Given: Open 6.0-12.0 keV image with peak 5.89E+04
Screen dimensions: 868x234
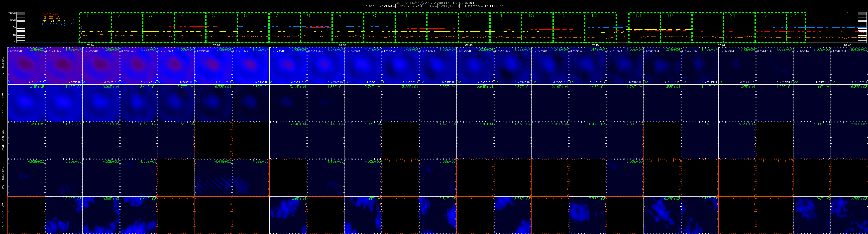Looking at the screenshot, I should [x=251, y=103].
